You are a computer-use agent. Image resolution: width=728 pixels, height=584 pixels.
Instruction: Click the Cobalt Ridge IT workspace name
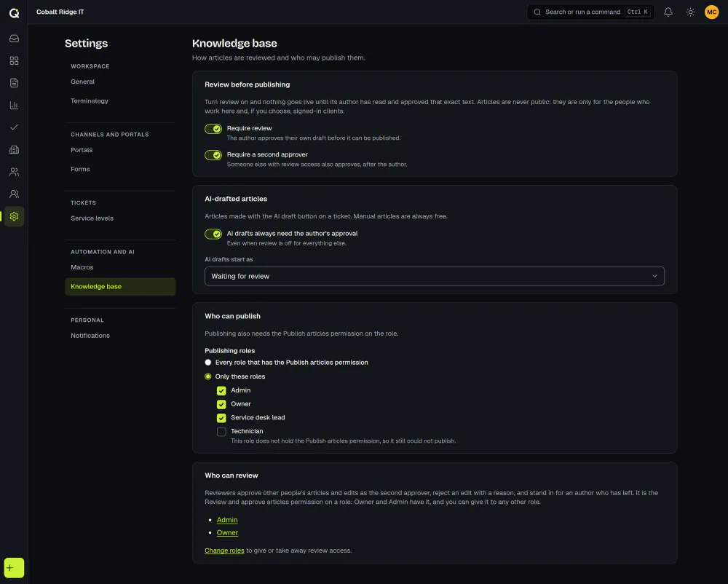[x=60, y=12]
